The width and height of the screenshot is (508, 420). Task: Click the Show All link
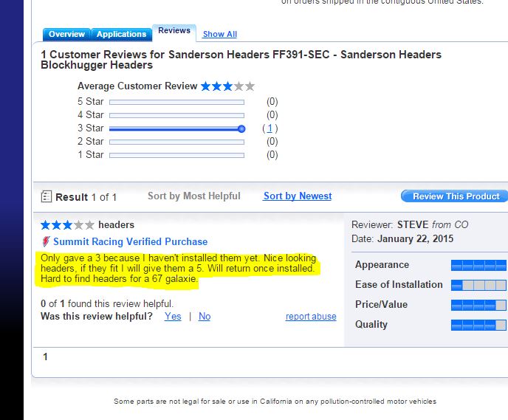[x=219, y=34]
